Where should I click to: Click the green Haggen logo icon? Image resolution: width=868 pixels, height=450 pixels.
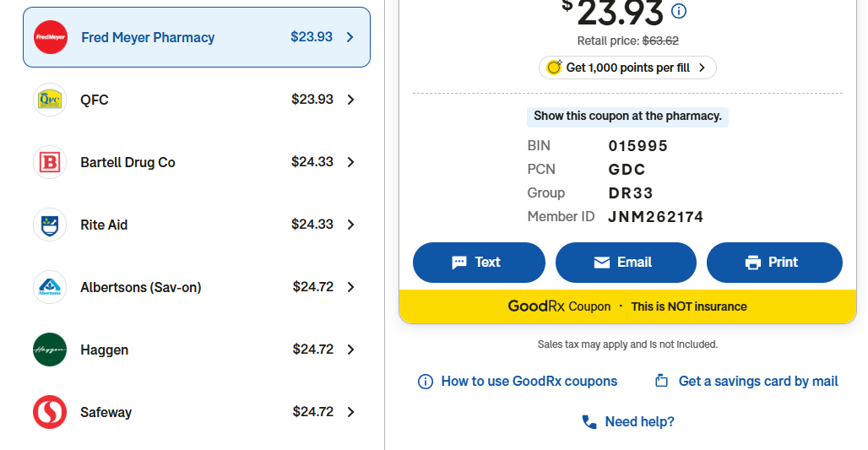click(50, 350)
